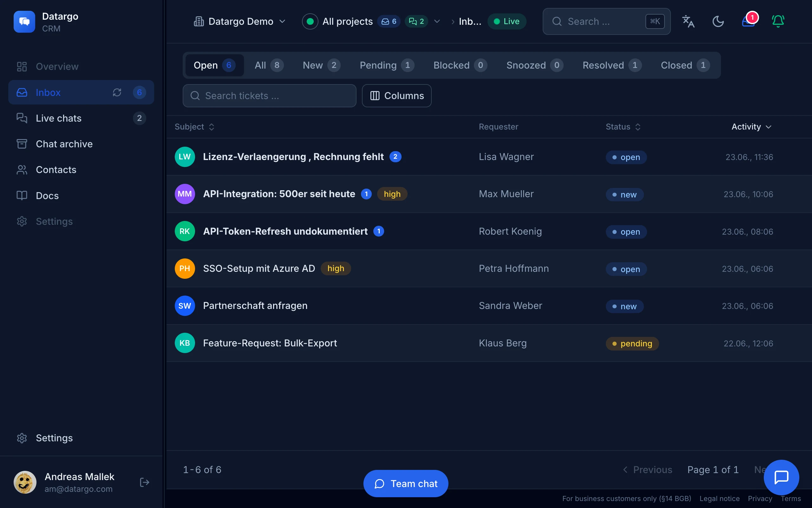The height and width of the screenshot is (508, 812).
Task: Go to the Previous page
Action: [648, 470]
